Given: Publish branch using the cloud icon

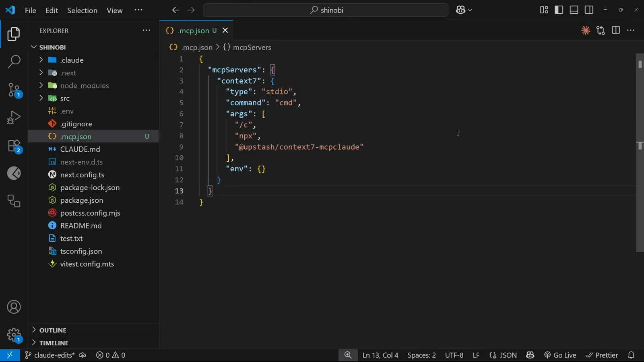Looking at the screenshot, I should tap(83, 355).
